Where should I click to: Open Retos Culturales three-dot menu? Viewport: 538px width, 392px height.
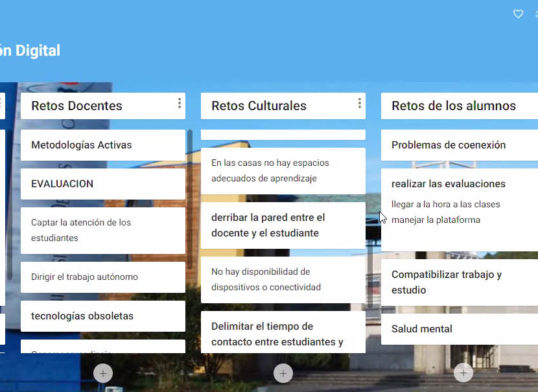tap(359, 103)
